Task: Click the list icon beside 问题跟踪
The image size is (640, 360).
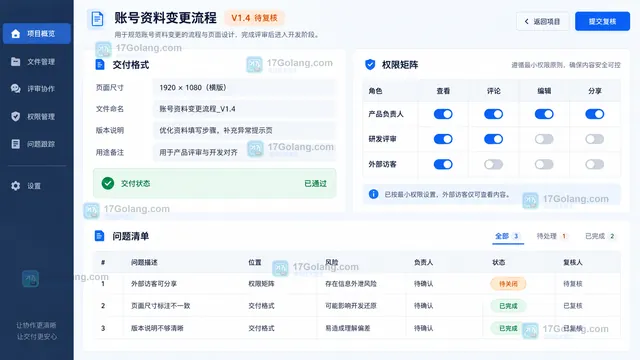Action: 16,144
